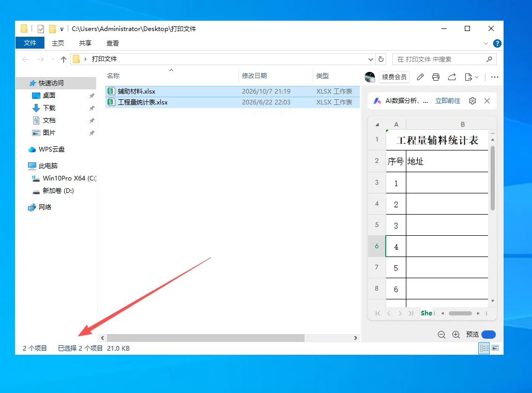Jump to last sheet in preview
This screenshot has width=532, height=393.
click(411, 313)
